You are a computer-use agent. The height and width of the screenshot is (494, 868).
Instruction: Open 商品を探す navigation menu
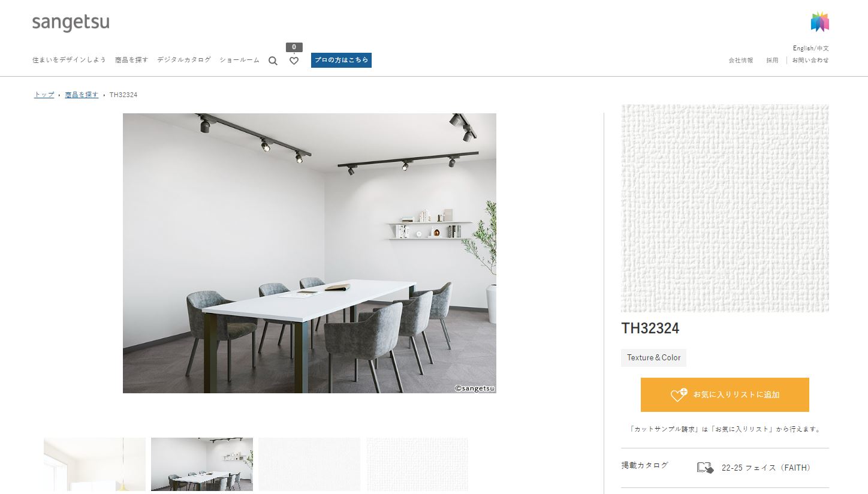131,60
